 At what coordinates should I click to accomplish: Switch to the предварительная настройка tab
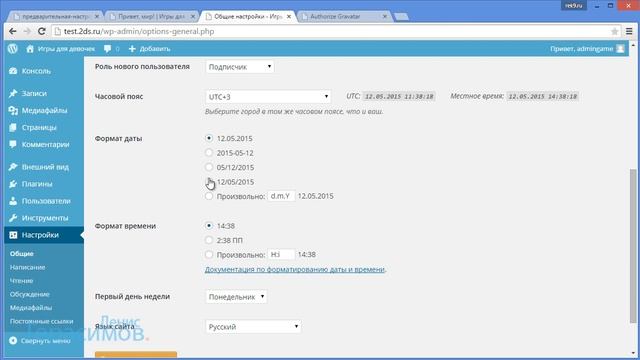tap(55, 16)
